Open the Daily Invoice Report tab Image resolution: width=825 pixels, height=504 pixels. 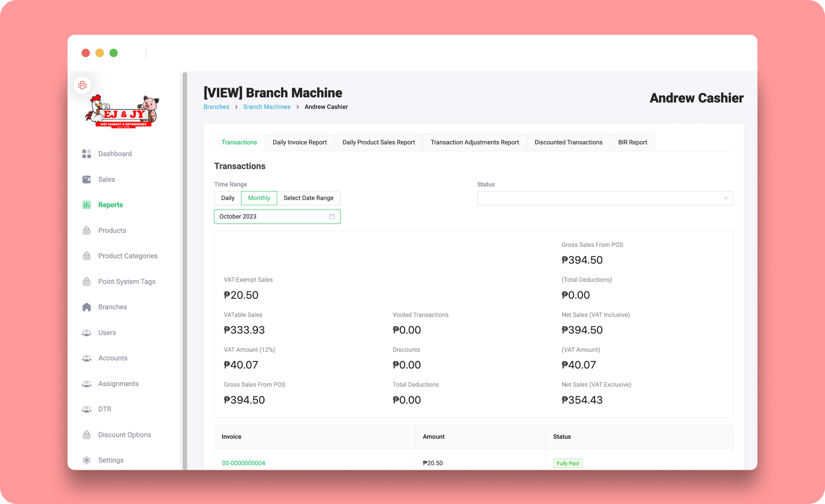pyautogui.click(x=300, y=142)
